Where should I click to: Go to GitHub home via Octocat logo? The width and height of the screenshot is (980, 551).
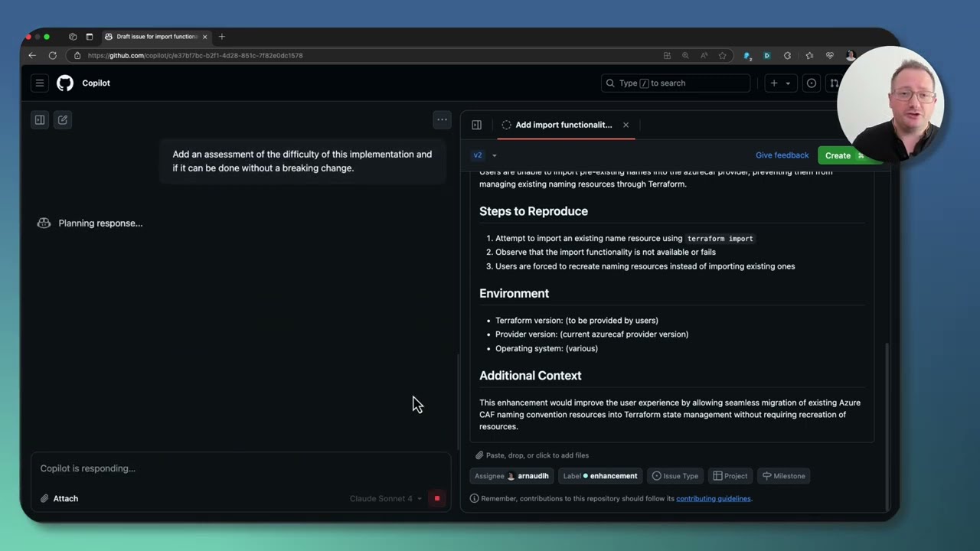click(65, 83)
